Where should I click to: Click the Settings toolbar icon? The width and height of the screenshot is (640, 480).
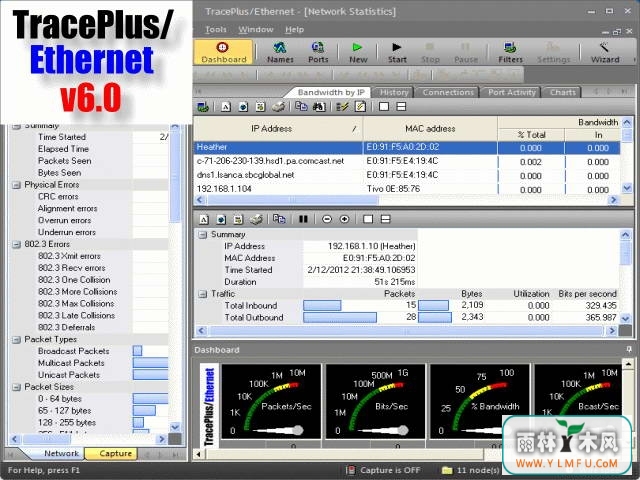[x=553, y=52]
